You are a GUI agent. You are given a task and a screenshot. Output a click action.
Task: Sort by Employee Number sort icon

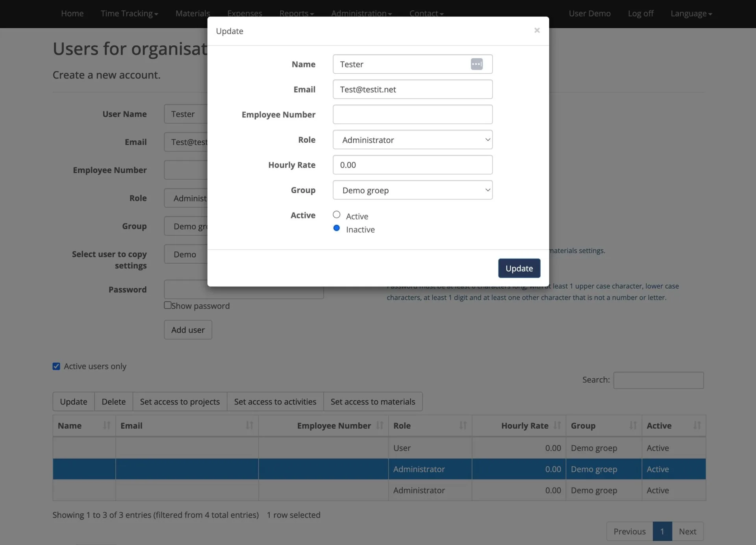pyautogui.click(x=380, y=425)
